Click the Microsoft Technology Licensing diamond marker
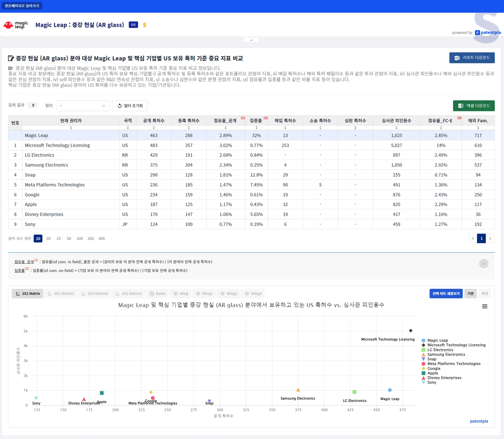 pos(410,330)
